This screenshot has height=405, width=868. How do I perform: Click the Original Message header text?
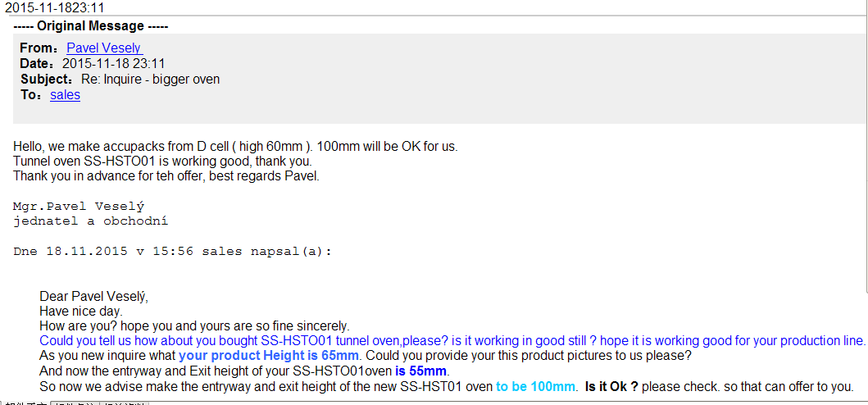click(91, 26)
